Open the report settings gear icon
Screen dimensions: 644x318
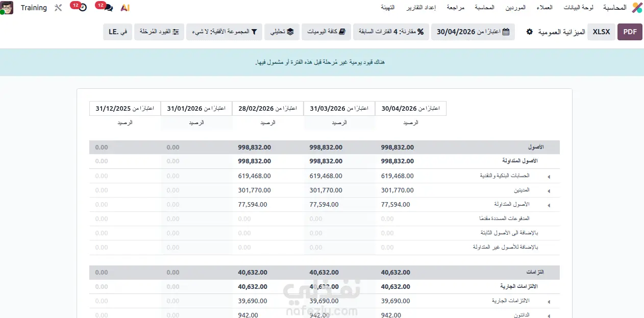coord(529,32)
